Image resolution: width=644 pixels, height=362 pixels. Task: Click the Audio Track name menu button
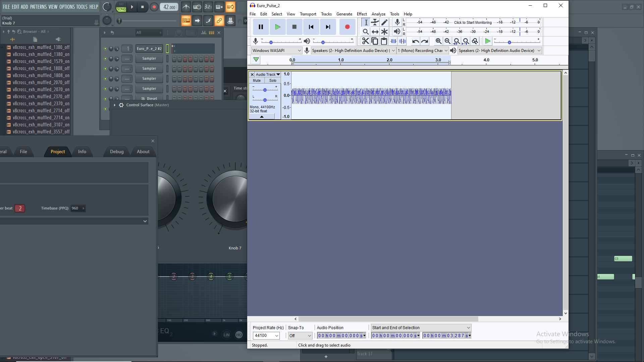(268, 74)
